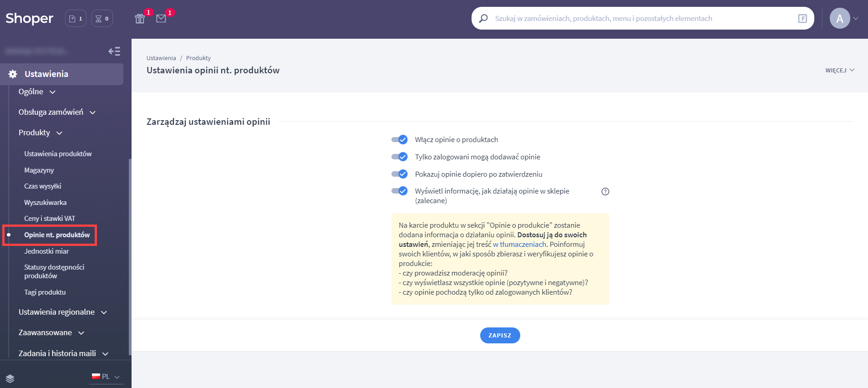868x388 pixels.
Task: Focus the global search input field
Action: pos(643,18)
